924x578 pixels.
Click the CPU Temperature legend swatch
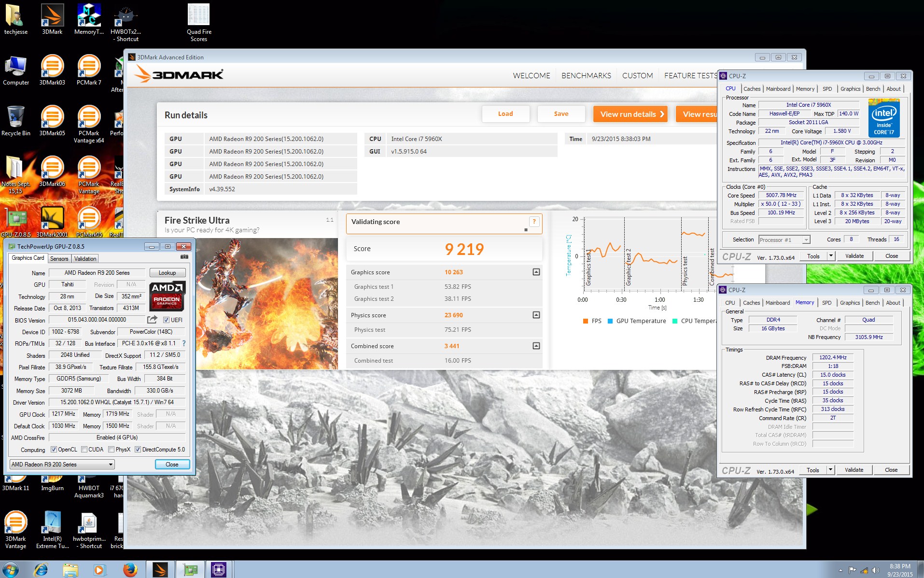coord(675,321)
